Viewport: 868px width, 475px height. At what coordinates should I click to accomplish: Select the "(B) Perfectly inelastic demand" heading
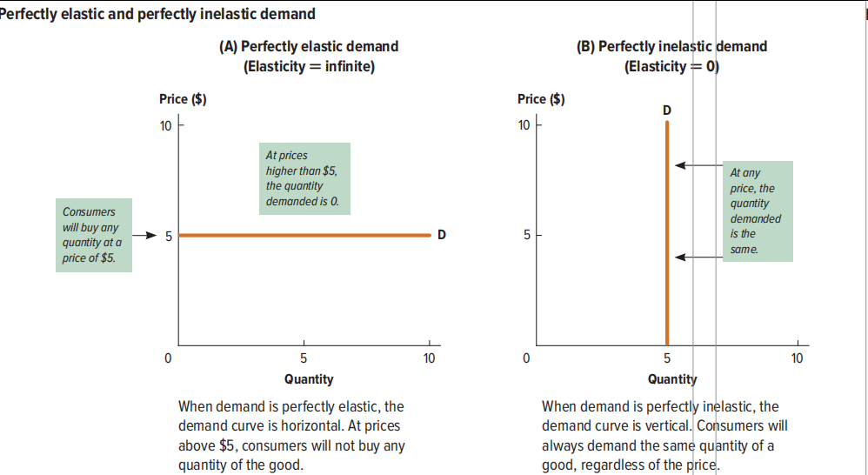tap(671, 46)
